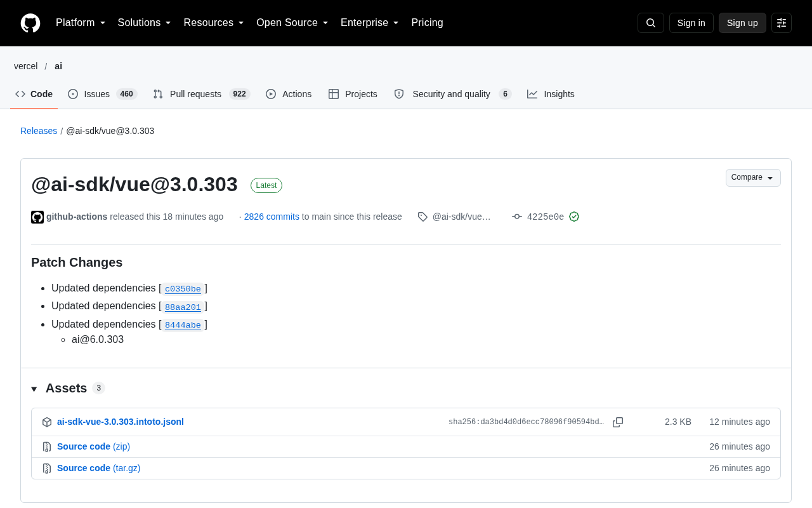This screenshot has width=812, height=508.
Task: Download Source code (zip)
Action: point(93,446)
